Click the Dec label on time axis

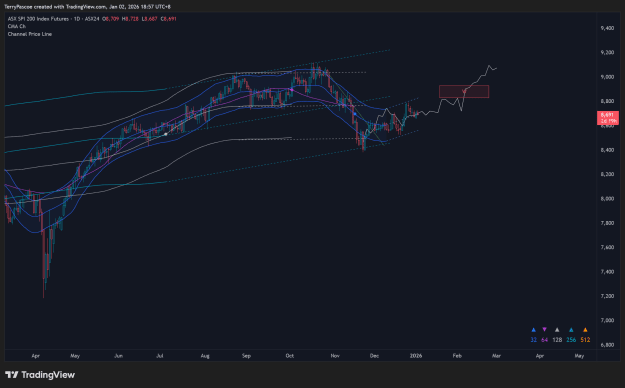tap(374, 356)
